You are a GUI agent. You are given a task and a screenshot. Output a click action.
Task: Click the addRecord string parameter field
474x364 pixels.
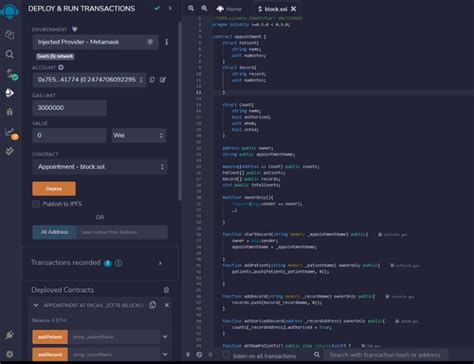coord(114,354)
